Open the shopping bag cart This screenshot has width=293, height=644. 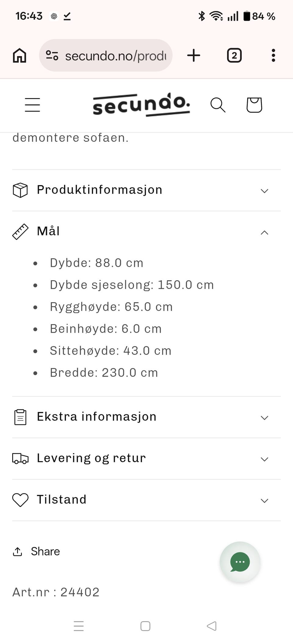pyautogui.click(x=254, y=105)
